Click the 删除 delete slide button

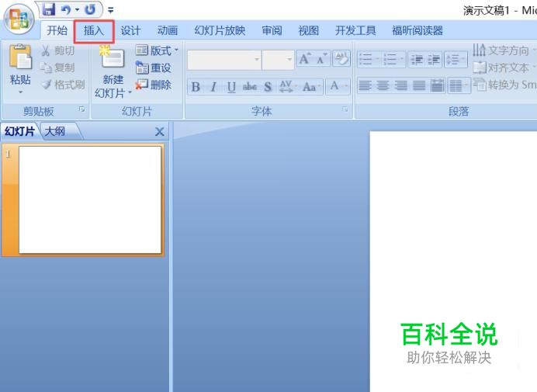coord(154,85)
